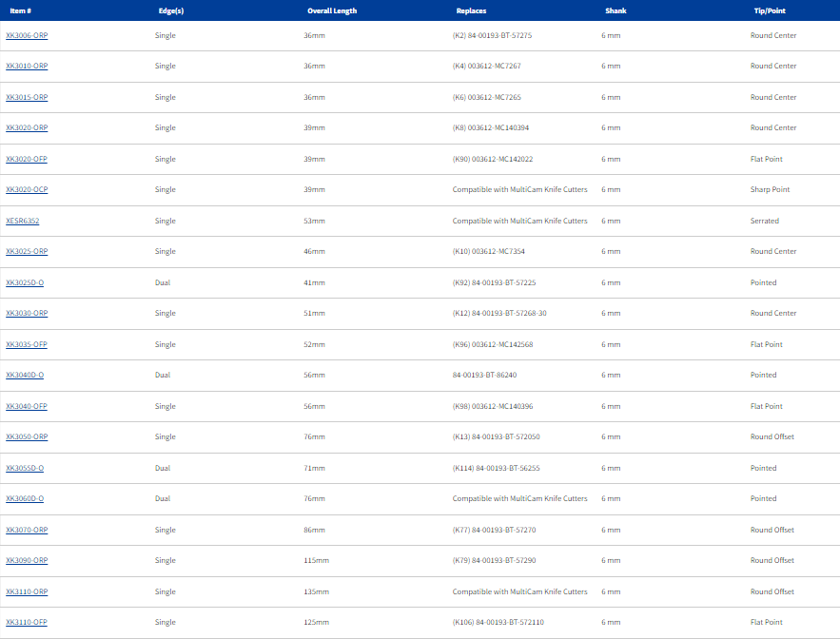This screenshot has height=639, width=840.
Task: Click the Replaces column header
Action: point(472,10)
